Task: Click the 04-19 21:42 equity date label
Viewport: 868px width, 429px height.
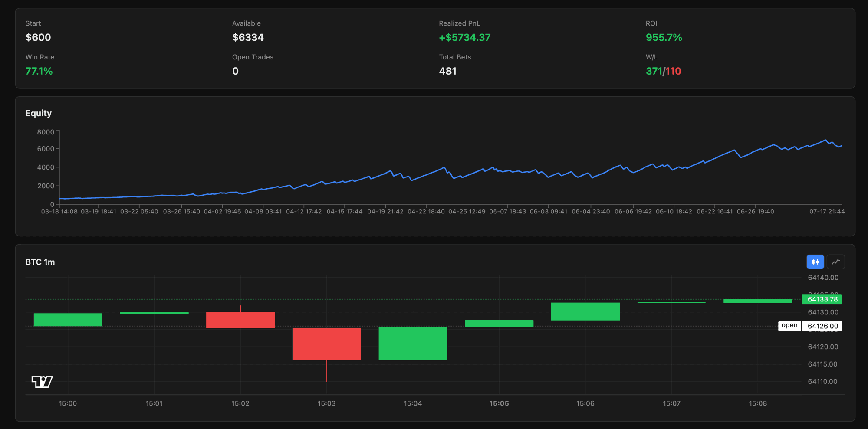Action: click(x=385, y=212)
